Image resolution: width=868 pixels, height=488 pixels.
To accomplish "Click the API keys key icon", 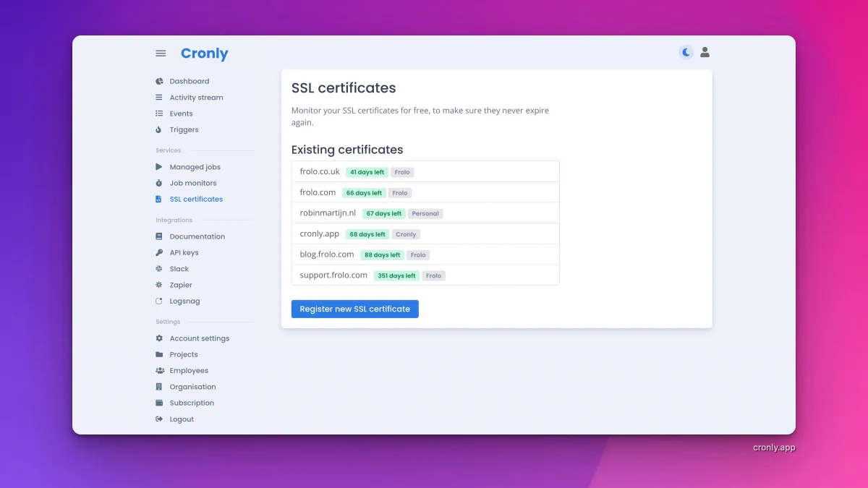I will [159, 252].
